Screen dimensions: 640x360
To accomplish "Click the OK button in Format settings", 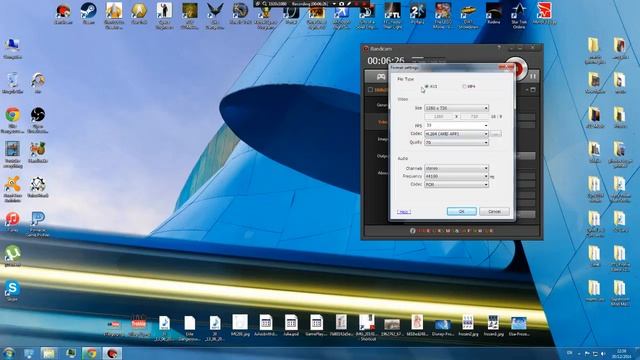I will point(462,211).
